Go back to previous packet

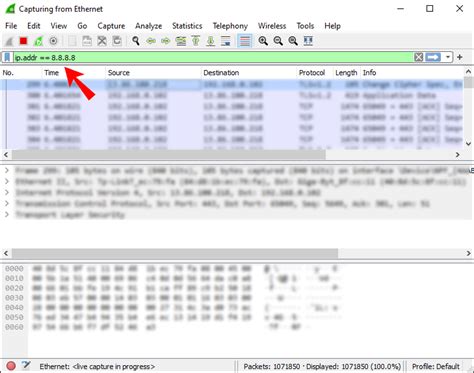[151, 41]
